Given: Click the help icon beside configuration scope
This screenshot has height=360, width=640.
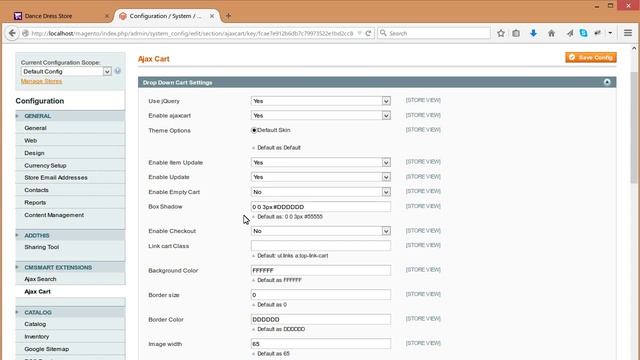Looking at the screenshot, I should point(118,71).
